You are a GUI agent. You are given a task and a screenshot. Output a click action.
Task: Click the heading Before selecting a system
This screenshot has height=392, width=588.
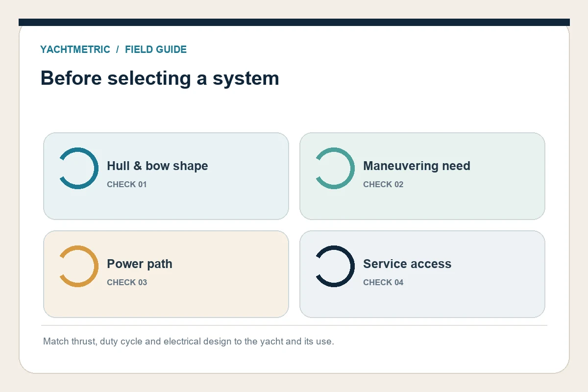point(160,78)
